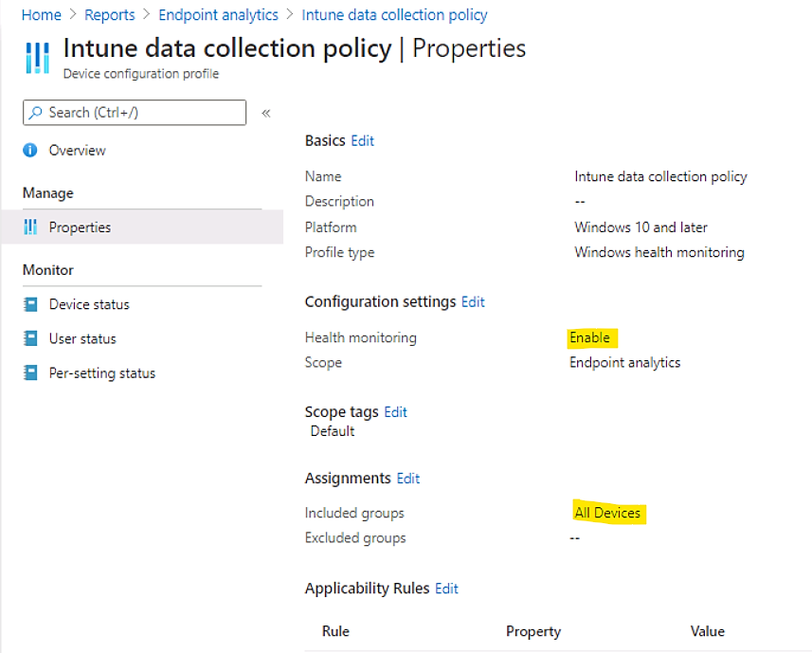Viewport: 812px width, 653px height.
Task: Click the Per-setting status icon
Action: (30, 372)
